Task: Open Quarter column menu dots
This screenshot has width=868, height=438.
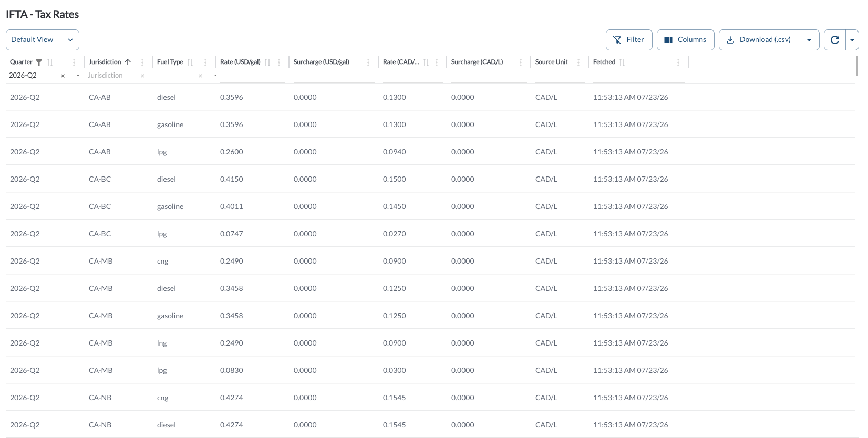Action: (74, 62)
